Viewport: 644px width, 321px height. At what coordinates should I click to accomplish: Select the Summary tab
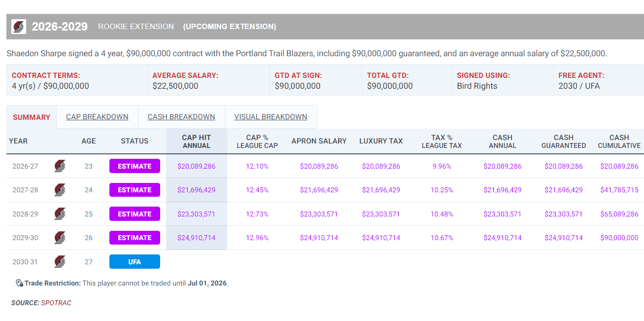(x=32, y=117)
